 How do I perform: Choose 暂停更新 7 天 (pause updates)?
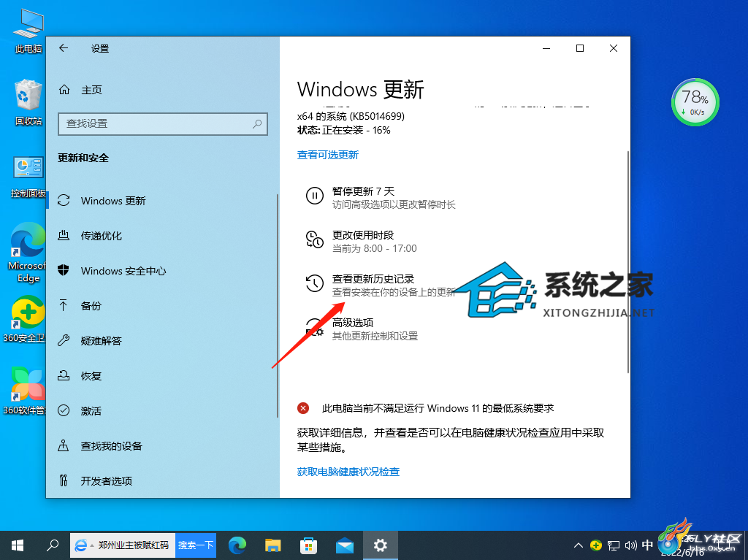[381, 197]
